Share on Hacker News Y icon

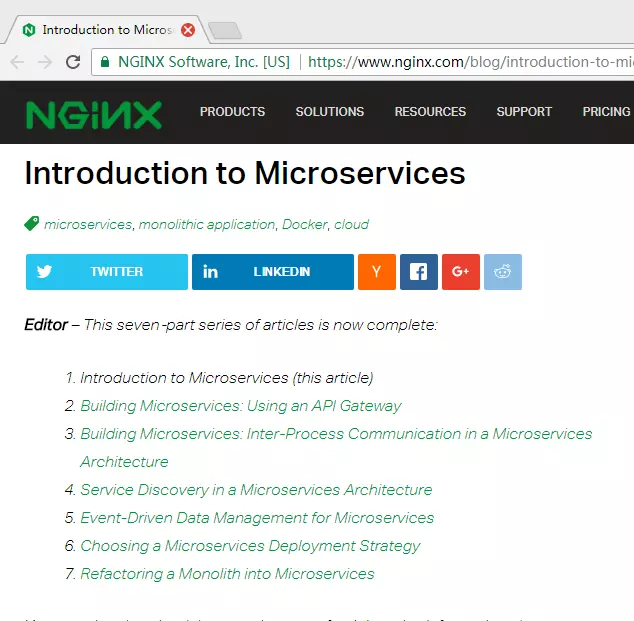377,272
